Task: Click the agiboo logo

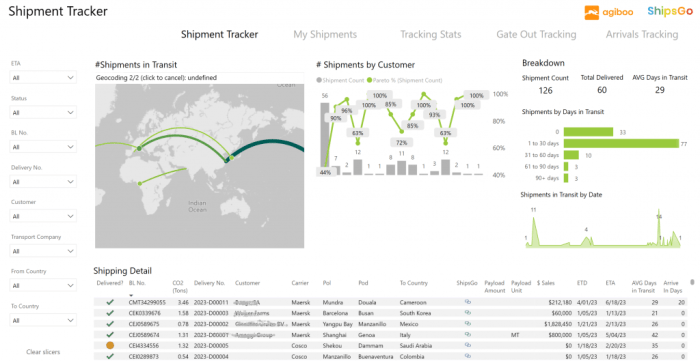Action: (608, 12)
